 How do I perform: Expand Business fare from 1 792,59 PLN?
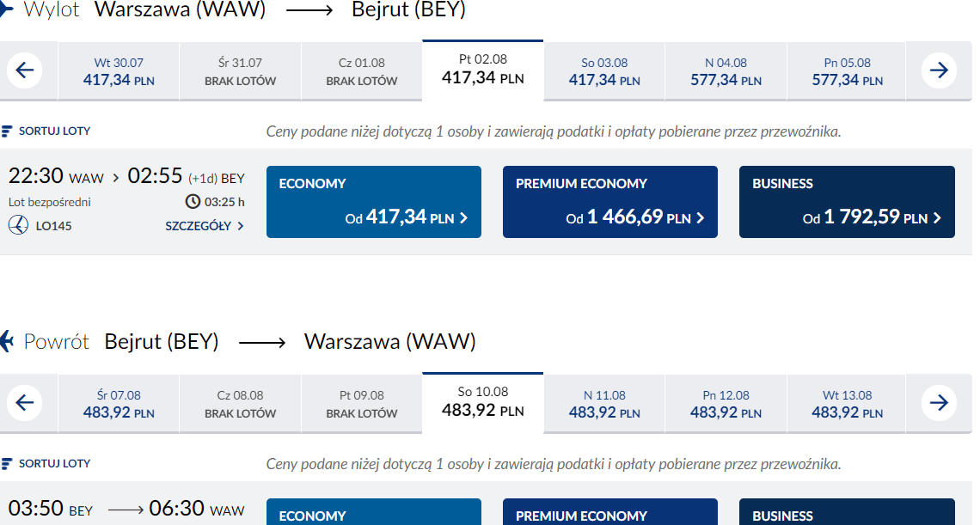[x=847, y=202]
